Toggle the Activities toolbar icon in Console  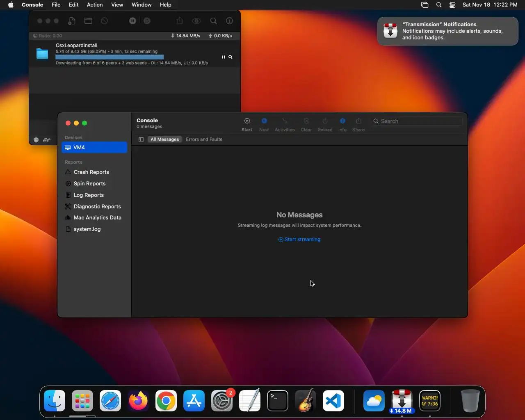click(285, 121)
